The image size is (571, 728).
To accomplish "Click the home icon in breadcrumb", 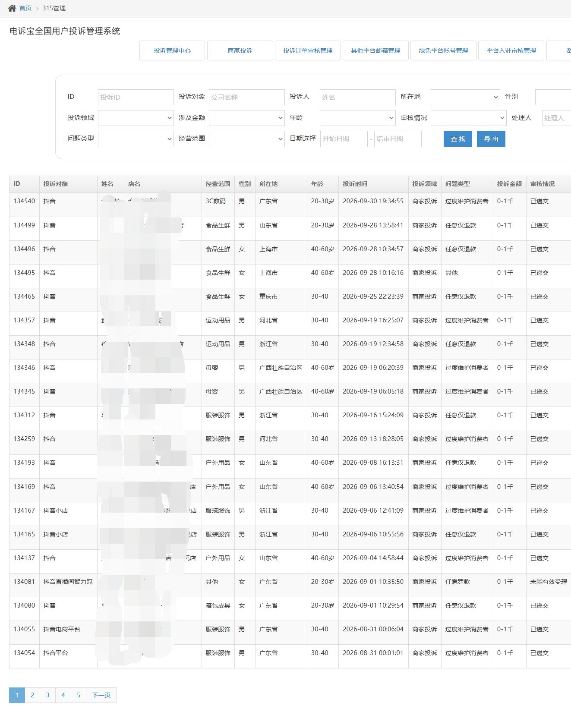I will [12, 8].
